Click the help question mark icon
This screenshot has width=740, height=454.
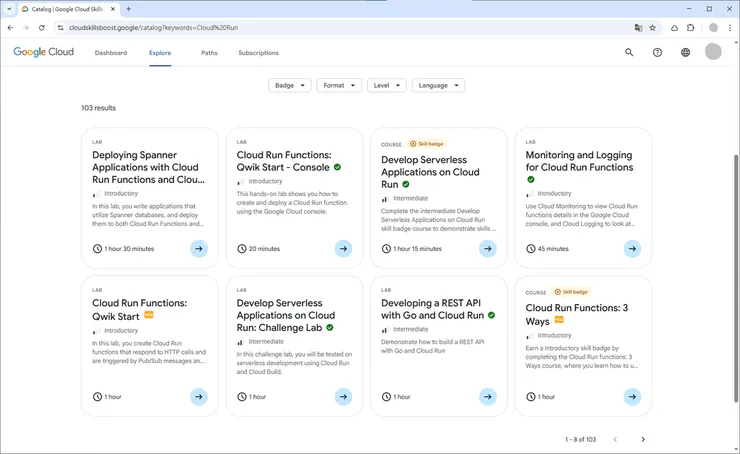657,52
